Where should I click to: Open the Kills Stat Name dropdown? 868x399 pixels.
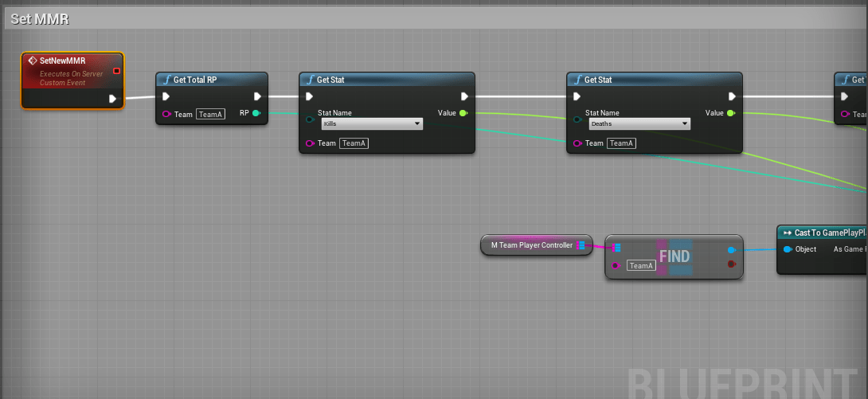pos(372,124)
